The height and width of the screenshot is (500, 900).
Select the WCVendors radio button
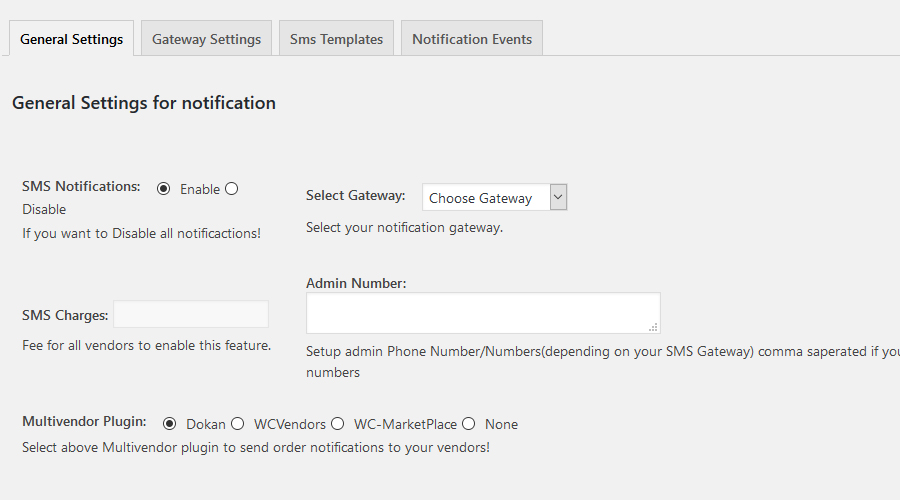pyautogui.click(x=237, y=423)
